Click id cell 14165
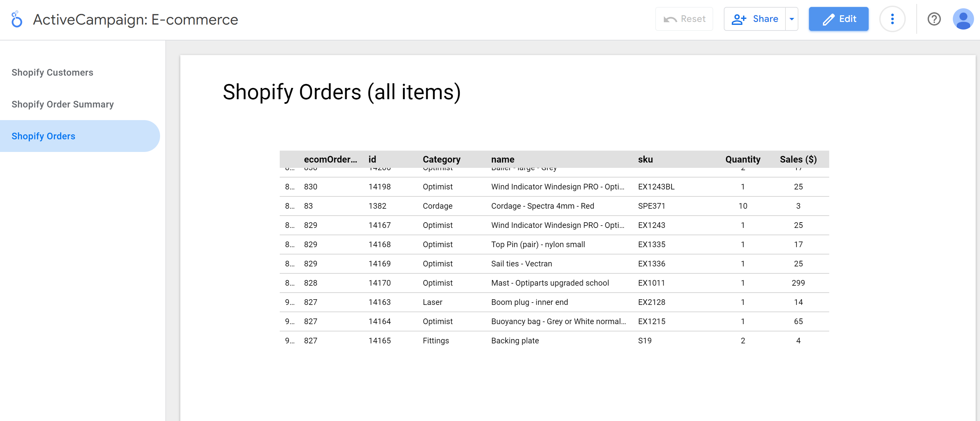 pos(379,341)
